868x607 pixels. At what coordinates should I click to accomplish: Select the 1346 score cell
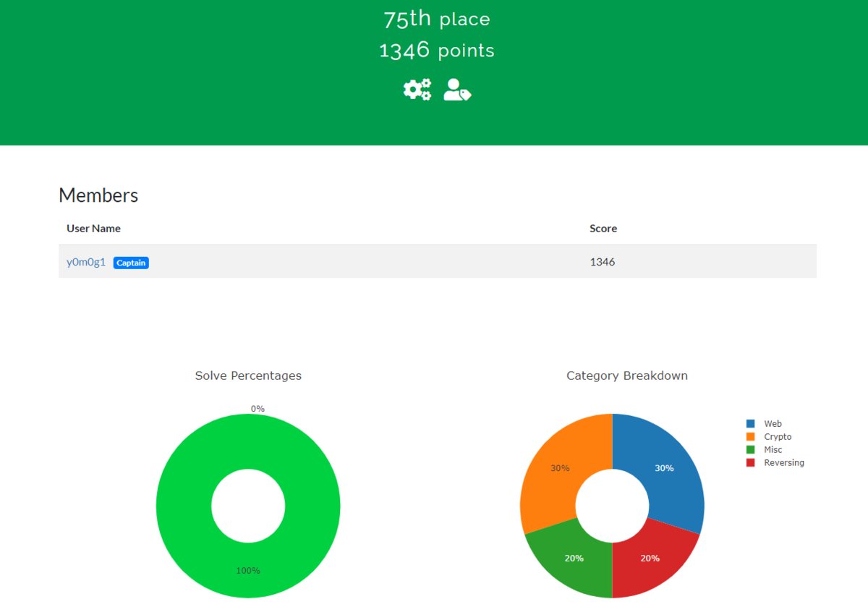tap(603, 262)
